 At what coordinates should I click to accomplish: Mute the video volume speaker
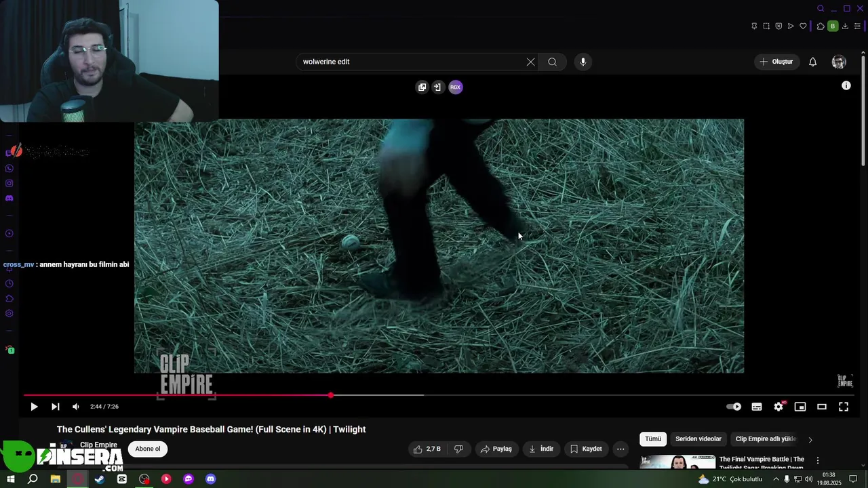click(x=76, y=407)
